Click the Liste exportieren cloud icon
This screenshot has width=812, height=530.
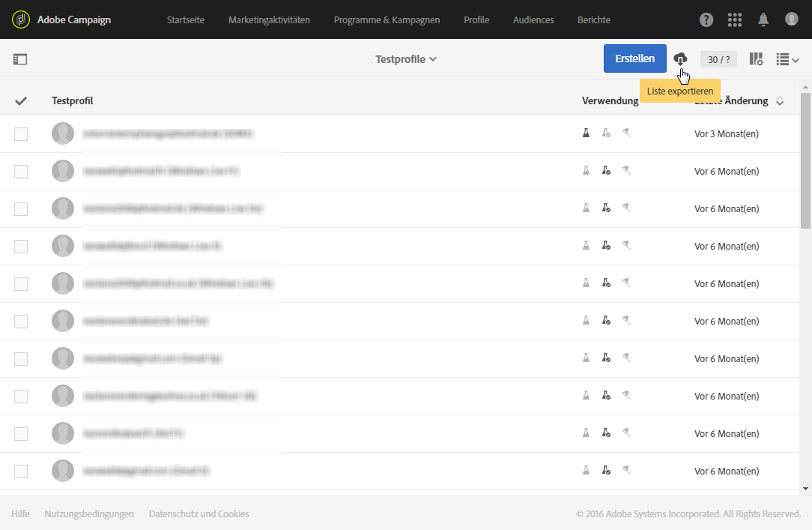click(x=680, y=58)
